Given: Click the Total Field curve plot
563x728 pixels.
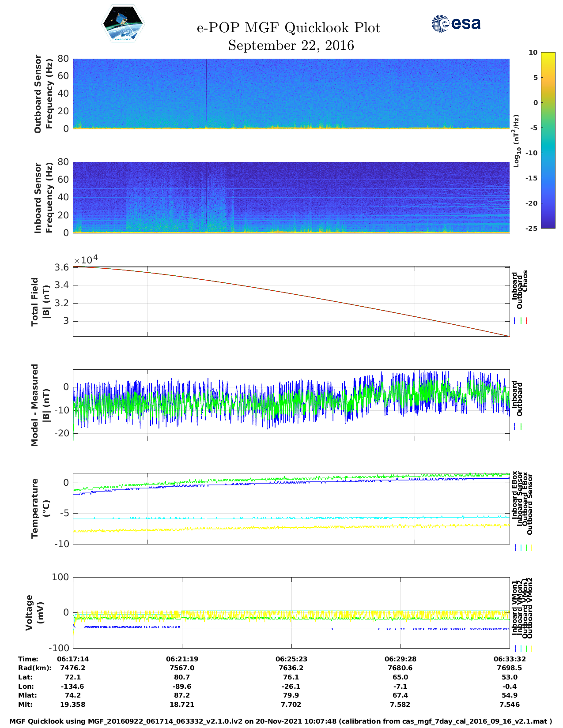Looking at the screenshot, I should (291, 301).
